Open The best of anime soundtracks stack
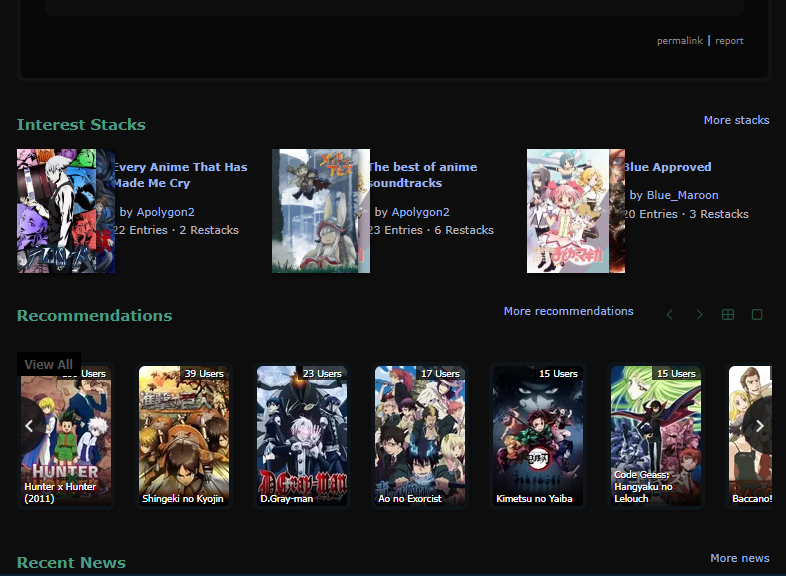Viewport: 786px width, 576px height. pyautogui.click(x=422, y=175)
